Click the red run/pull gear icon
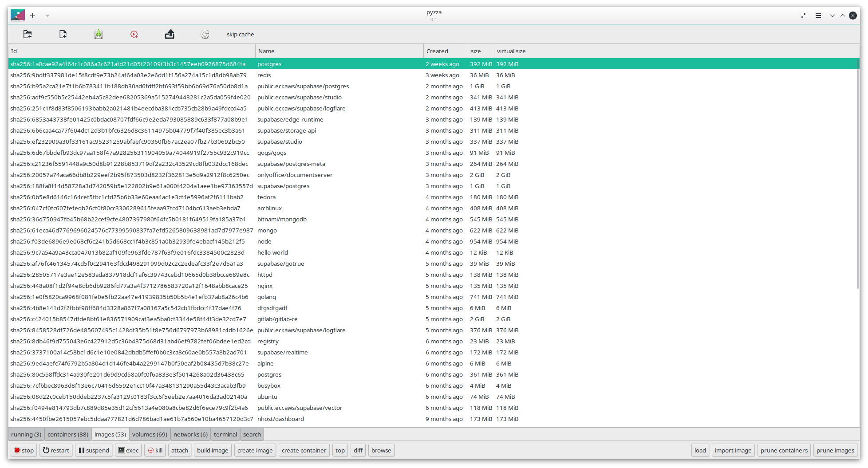 [x=134, y=34]
